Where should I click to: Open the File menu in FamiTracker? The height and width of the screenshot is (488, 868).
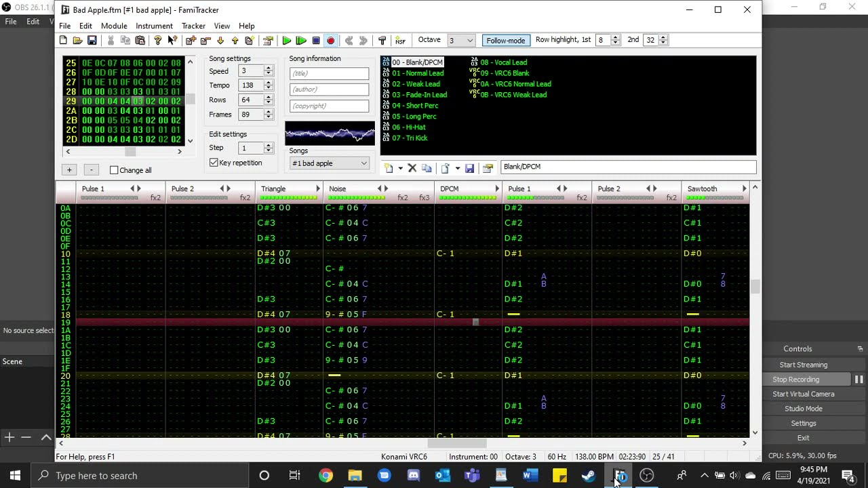[64, 26]
